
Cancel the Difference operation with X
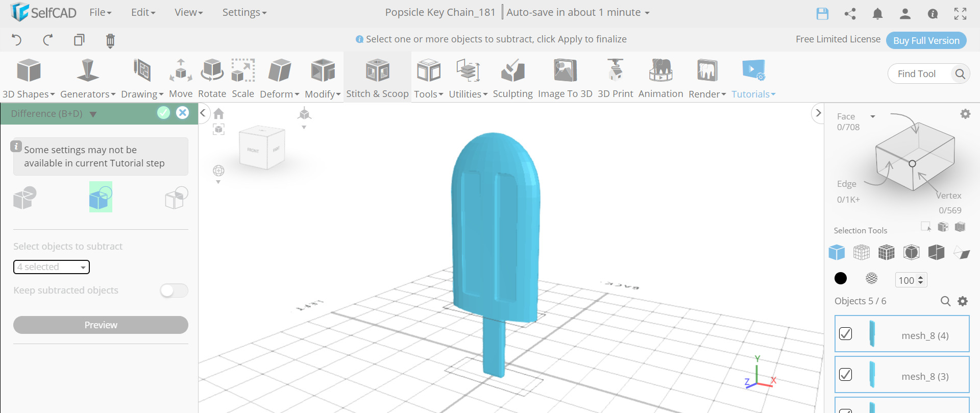coord(182,113)
